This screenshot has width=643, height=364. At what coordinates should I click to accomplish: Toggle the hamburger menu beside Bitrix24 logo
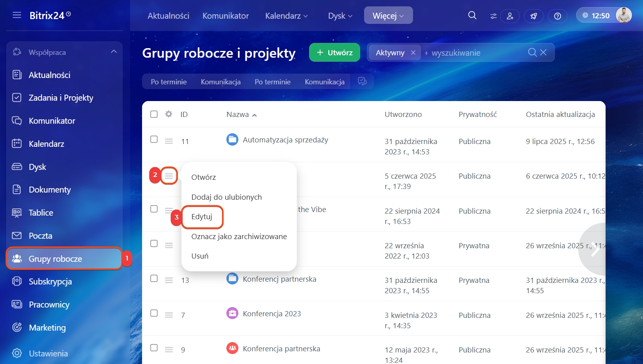[17, 15]
